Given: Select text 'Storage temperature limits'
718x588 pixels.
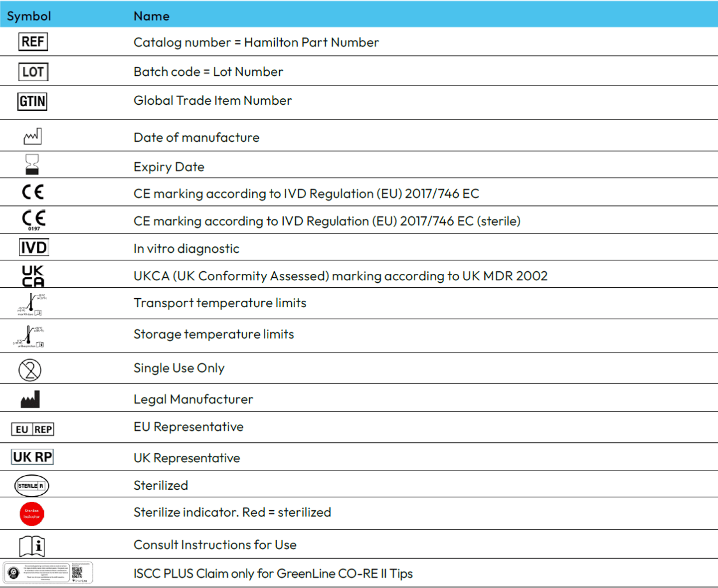Looking at the screenshot, I should click(x=214, y=335).
